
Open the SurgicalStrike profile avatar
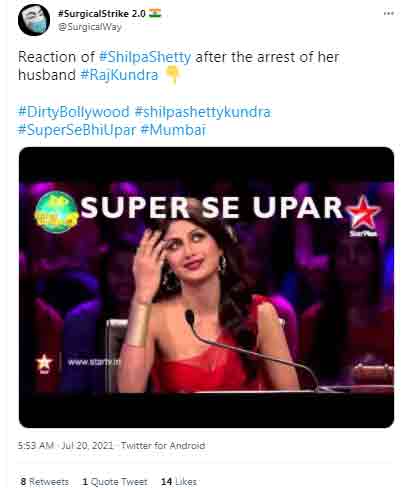pyautogui.click(x=34, y=20)
